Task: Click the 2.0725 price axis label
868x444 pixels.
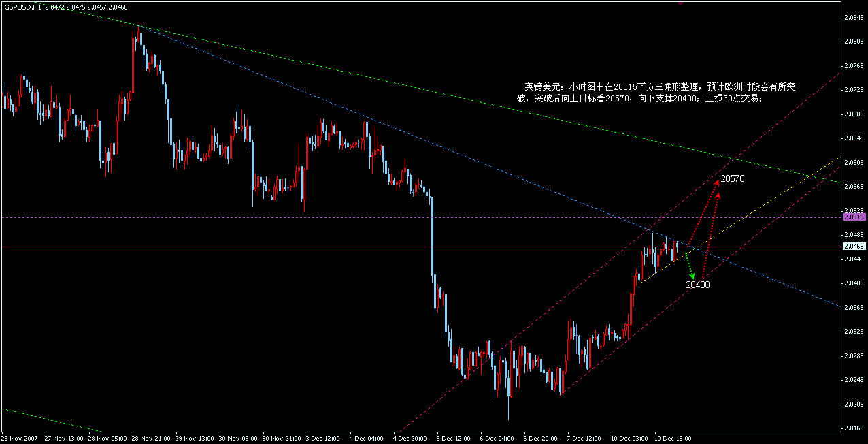Action: click(x=854, y=90)
